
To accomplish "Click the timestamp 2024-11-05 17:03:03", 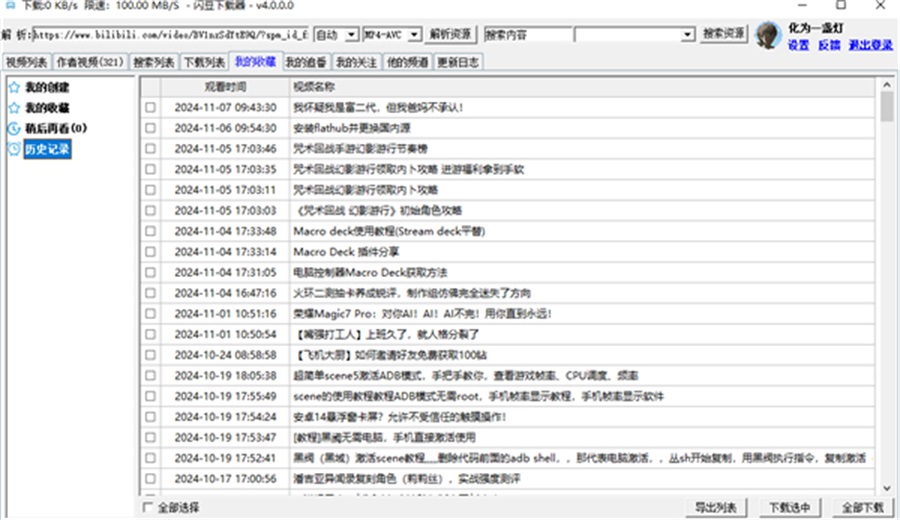I will coord(226,211).
